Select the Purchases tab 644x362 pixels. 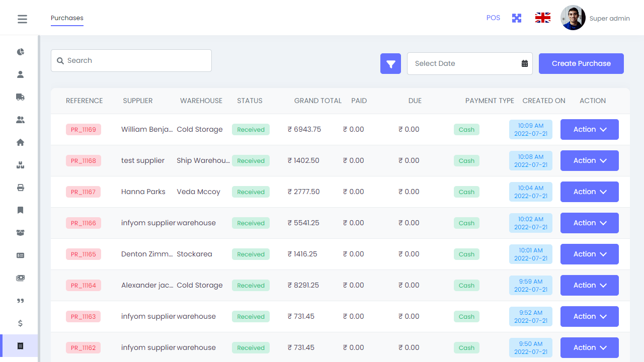tap(67, 18)
